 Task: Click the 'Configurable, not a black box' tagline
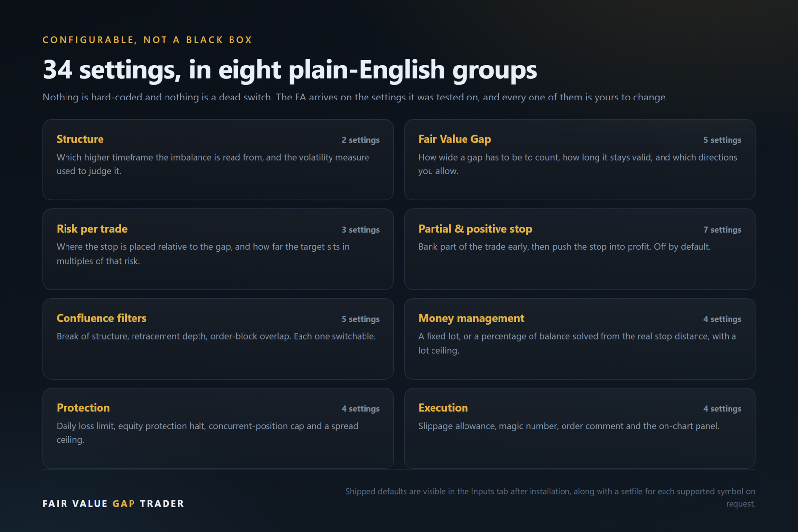147,40
